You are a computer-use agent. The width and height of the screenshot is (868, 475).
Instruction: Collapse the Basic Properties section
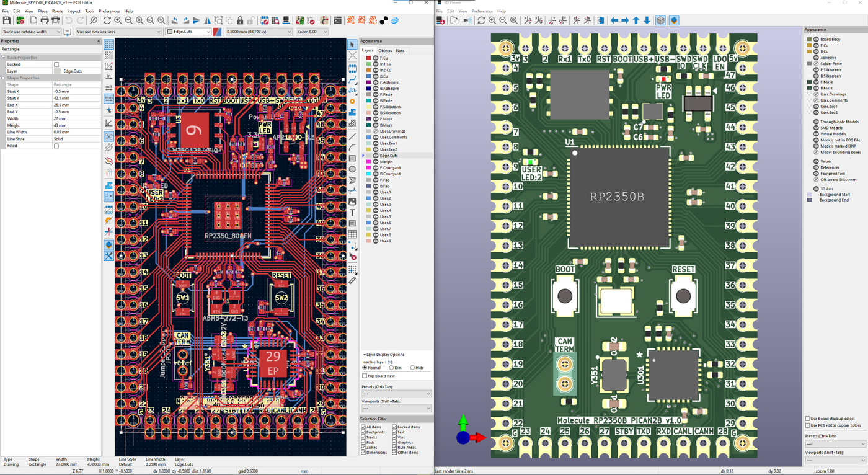[3, 58]
